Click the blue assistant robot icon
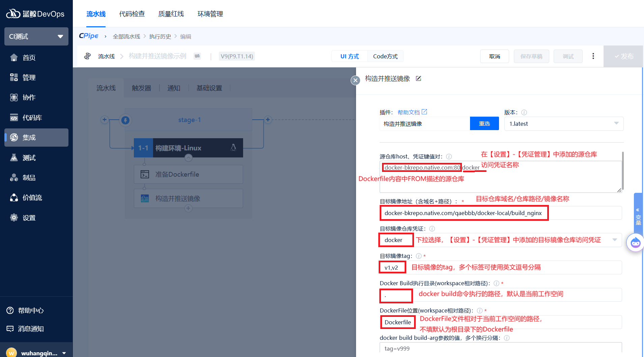This screenshot has width=644, height=357. click(635, 242)
